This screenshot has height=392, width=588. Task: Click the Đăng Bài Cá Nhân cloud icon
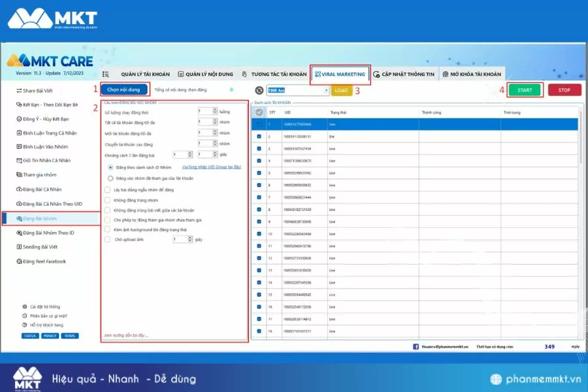[19, 189]
